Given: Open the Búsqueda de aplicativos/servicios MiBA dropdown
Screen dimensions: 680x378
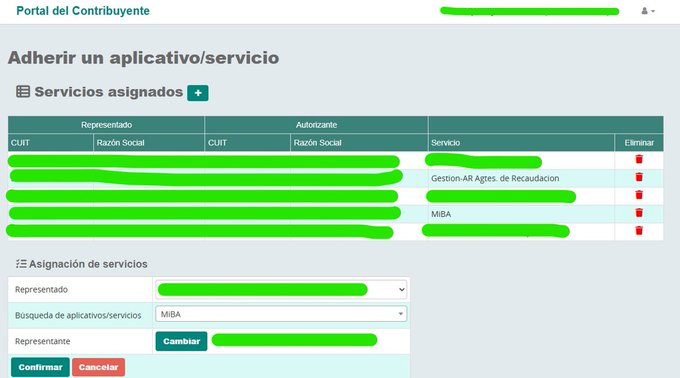Looking at the screenshot, I should [281, 314].
